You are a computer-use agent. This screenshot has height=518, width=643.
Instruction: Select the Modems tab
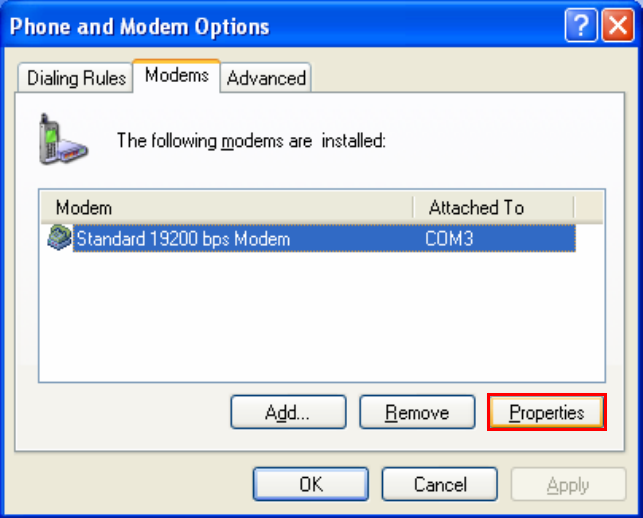(177, 75)
